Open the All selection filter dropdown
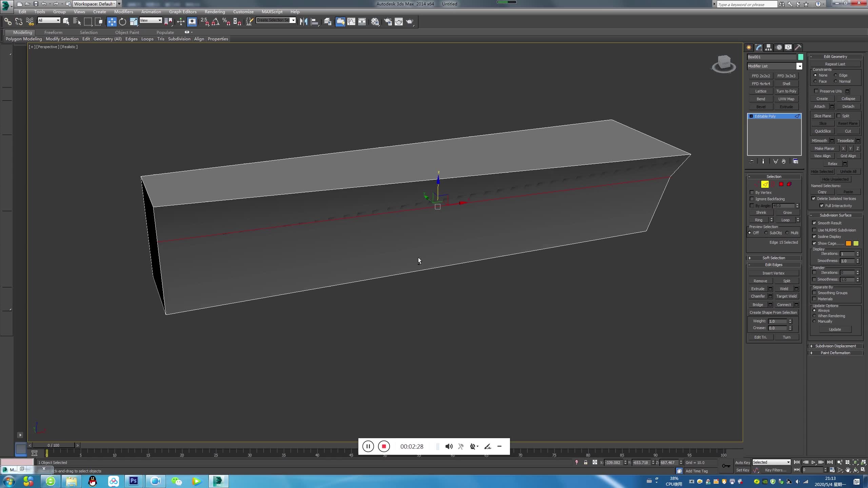Viewport: 868px width, 488px height. tap(58, 20)
